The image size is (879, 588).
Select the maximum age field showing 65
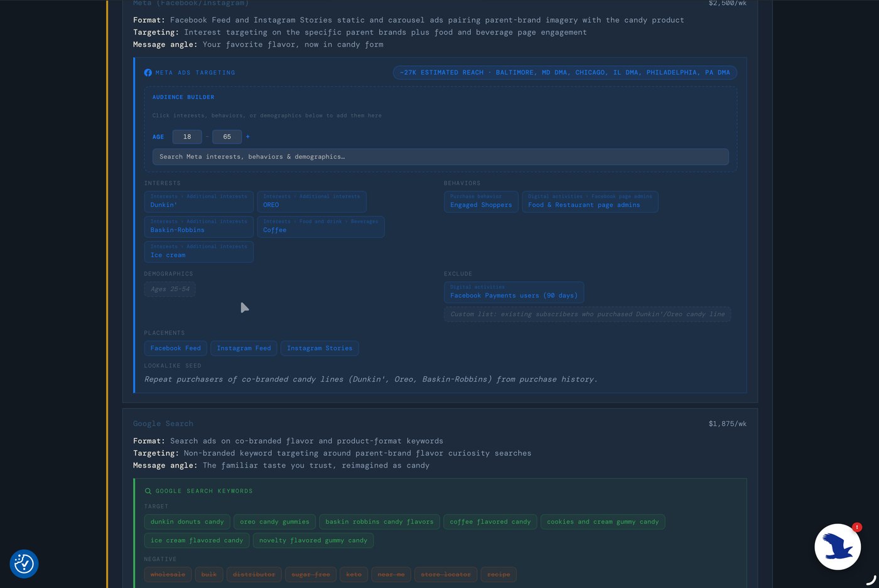click(227, 137)
